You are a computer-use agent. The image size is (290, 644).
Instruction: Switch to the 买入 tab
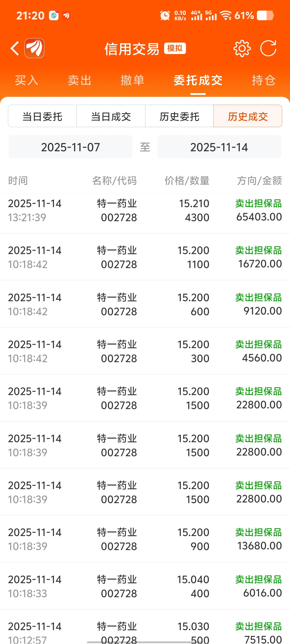click(x=26, y=80)
